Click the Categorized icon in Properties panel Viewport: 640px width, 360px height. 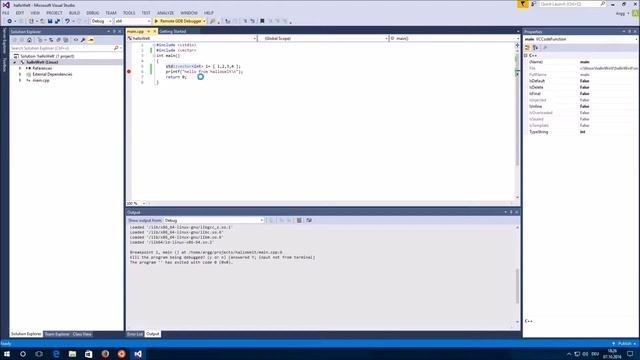(x=527, y=48)
